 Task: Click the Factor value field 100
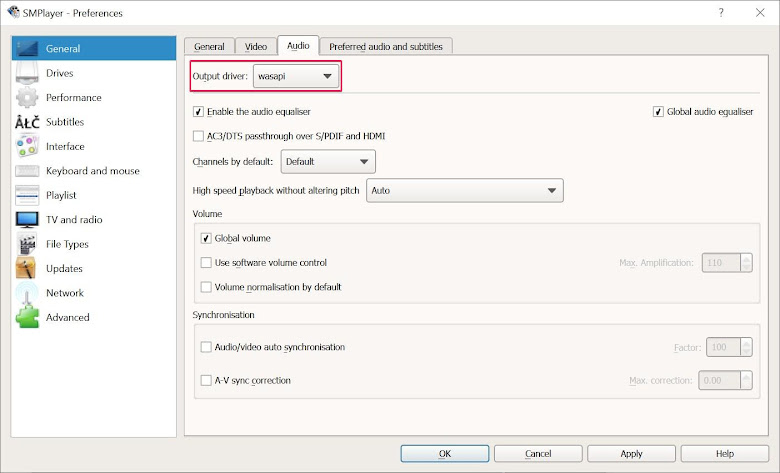click(723, 347)
